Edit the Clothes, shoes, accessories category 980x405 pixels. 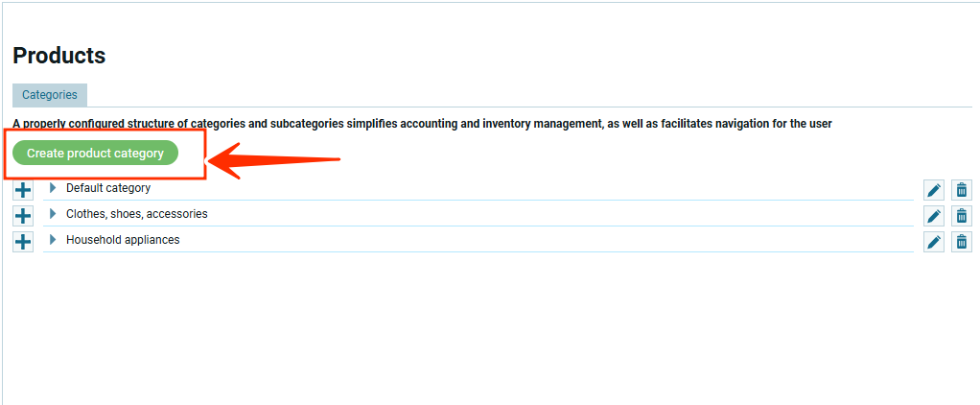[x=934, y=216]
